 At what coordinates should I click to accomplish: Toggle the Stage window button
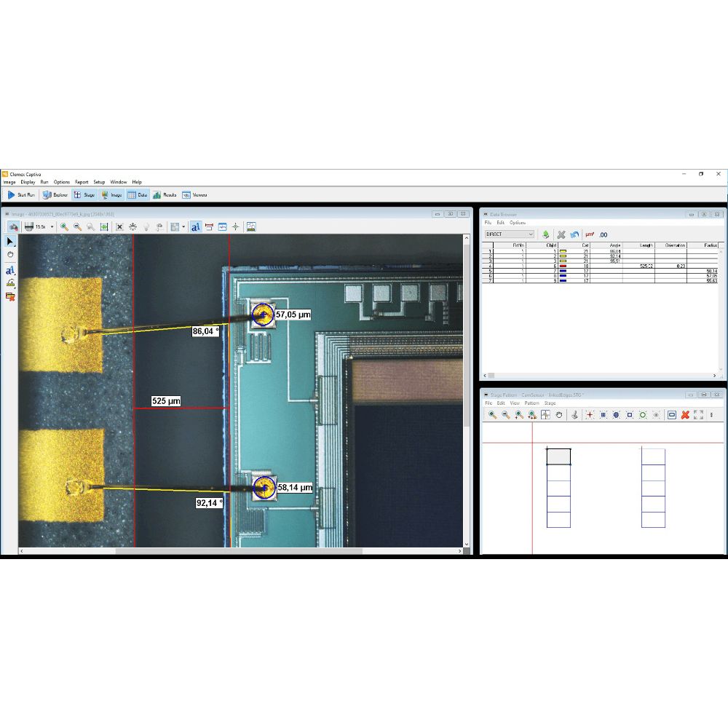pos(84,195)
